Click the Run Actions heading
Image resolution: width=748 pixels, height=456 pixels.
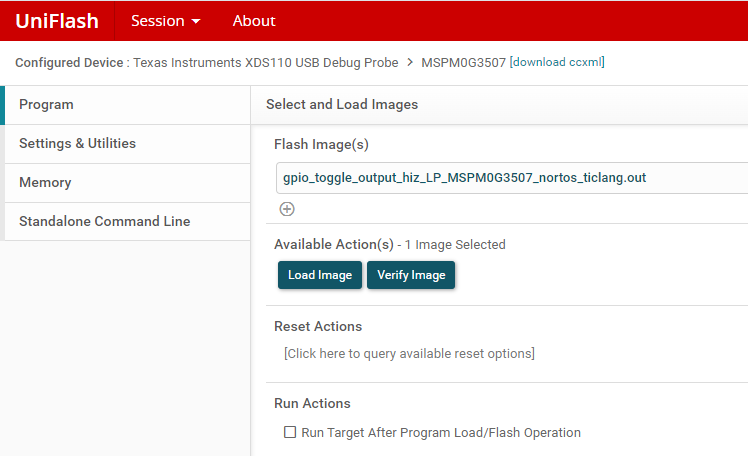click(312, 404)
